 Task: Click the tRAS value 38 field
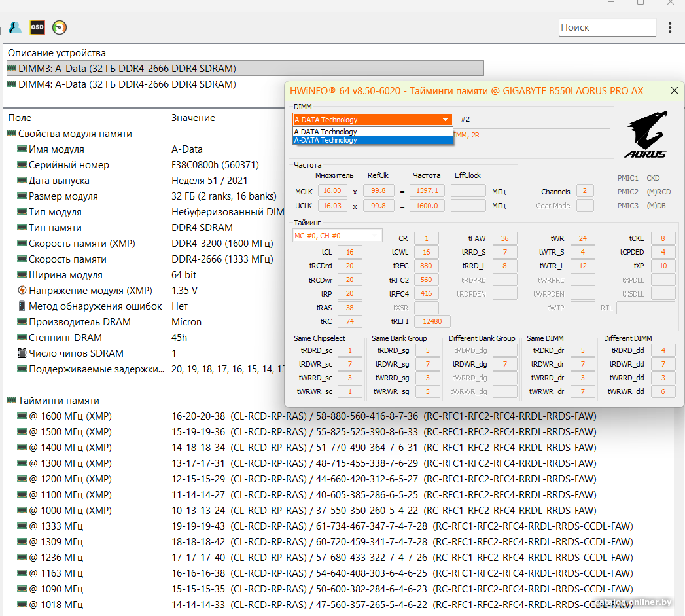pos(349,308)
